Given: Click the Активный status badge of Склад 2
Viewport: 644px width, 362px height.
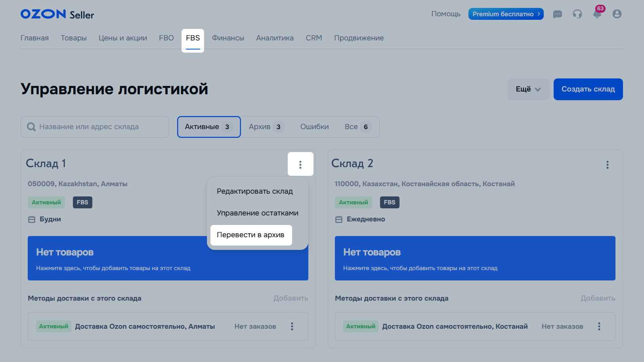Looking at the screenshot, I should [x=354, y=202].
